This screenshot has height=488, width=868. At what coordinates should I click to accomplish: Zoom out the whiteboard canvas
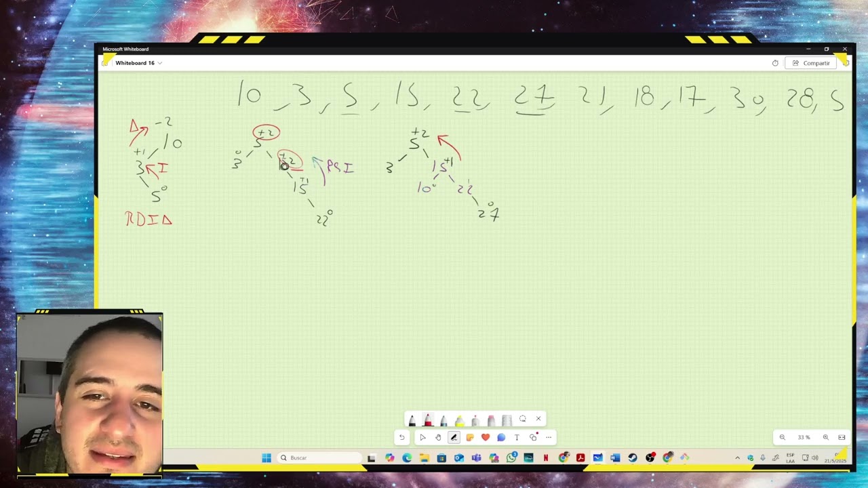coord(782,437)
